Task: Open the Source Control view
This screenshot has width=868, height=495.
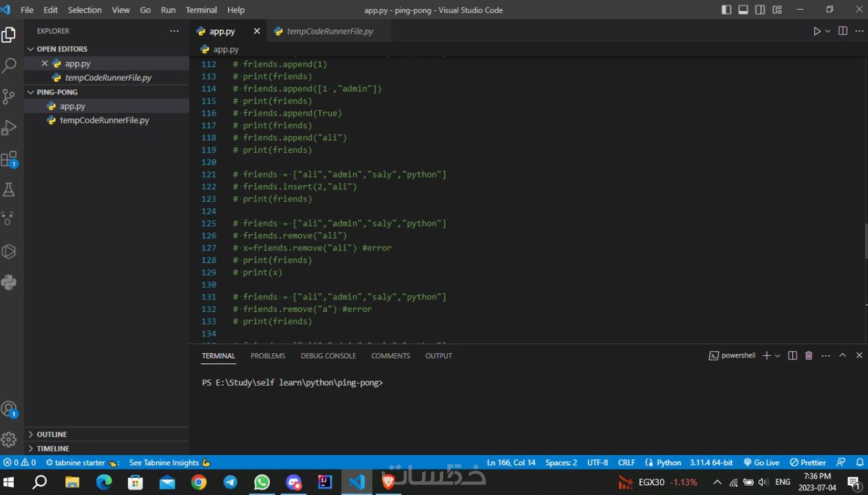Action: click(9, 96)
